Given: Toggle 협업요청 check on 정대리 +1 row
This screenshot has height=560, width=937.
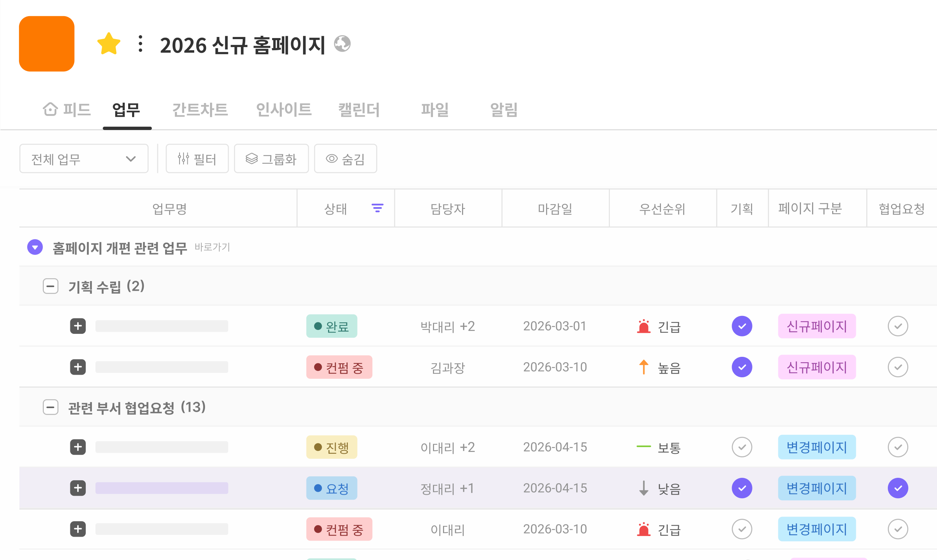Looking at the screenshot, I should pos(898,488).
